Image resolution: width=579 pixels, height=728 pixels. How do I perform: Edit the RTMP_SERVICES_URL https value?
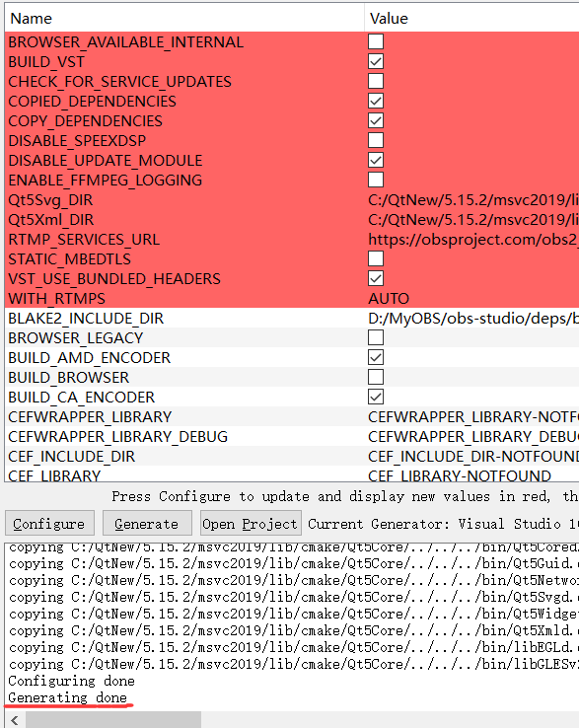473,240
